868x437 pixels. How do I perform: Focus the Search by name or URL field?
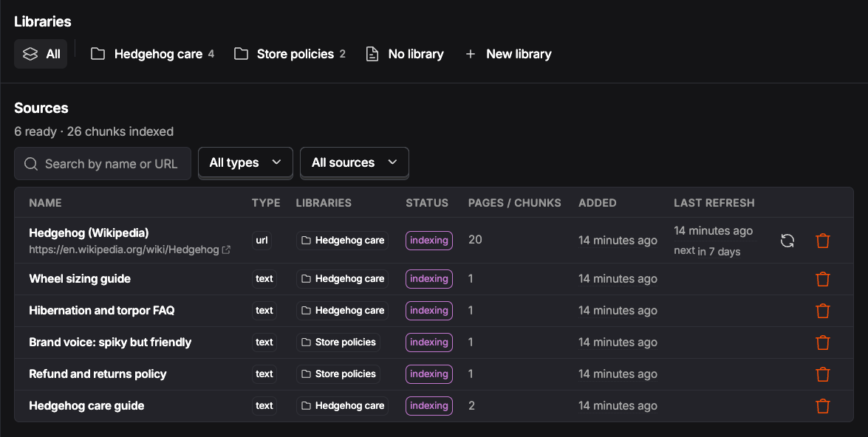click(103, 164)
